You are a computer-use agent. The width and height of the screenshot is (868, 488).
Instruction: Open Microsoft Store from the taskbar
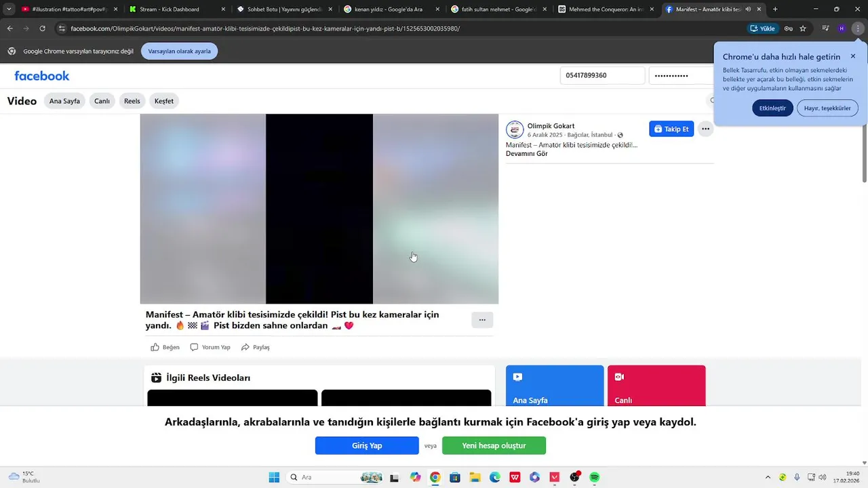coord(455,477)
